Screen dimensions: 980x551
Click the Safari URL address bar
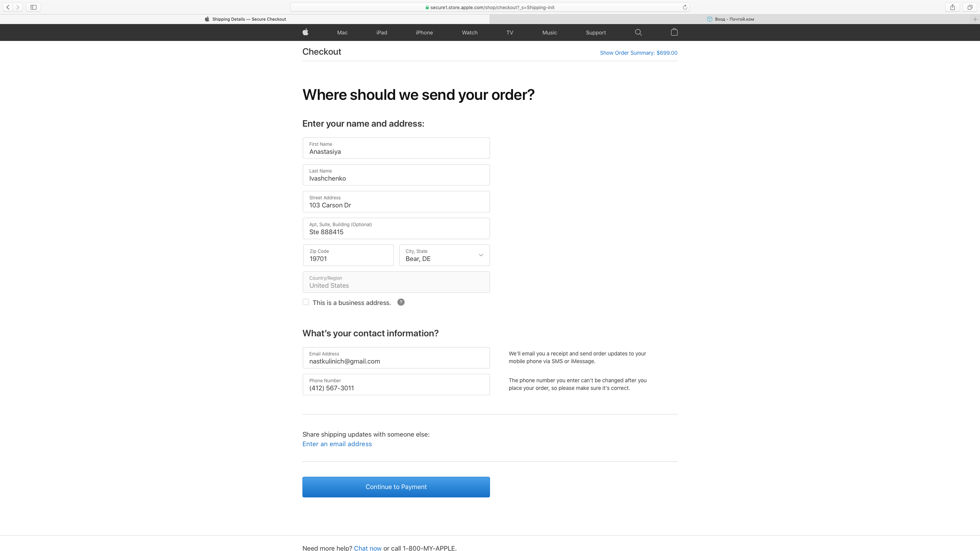coord(490,7)
